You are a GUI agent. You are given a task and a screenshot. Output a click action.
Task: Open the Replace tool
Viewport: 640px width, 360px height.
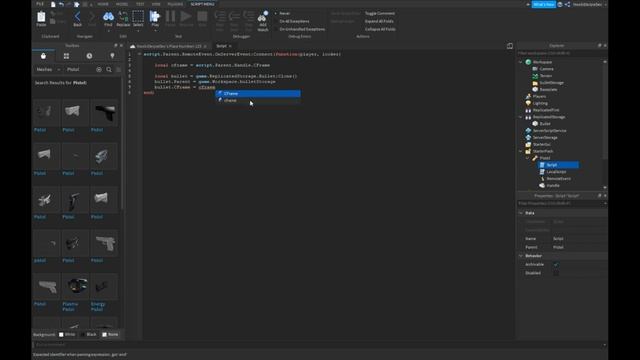[123, 19]
